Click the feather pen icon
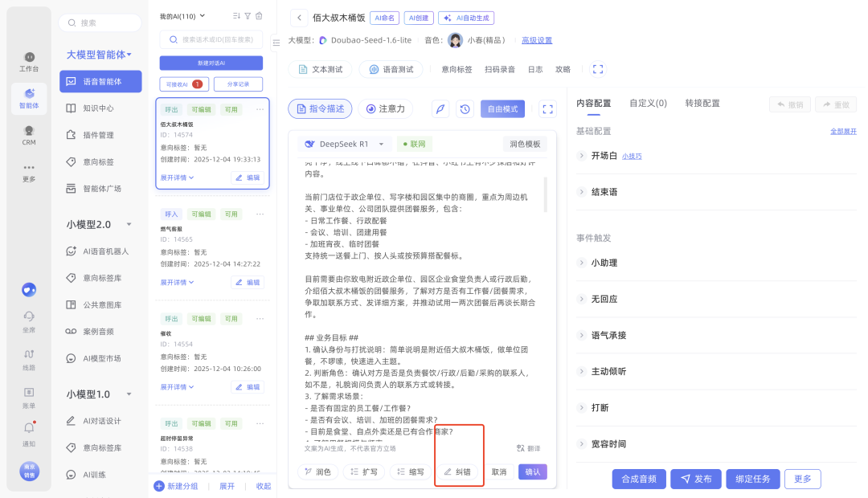This screenshot has width=868, height=498. [x=440, y=109]
